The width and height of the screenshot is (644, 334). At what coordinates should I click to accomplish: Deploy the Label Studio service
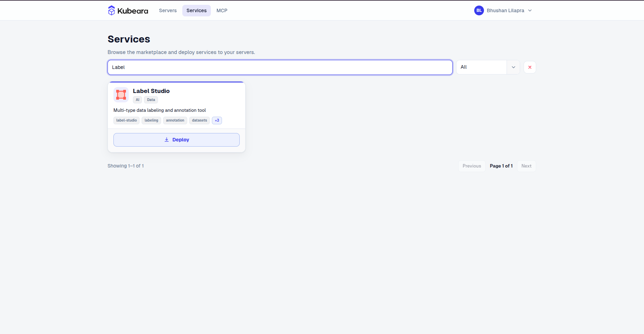coord(176,140)
